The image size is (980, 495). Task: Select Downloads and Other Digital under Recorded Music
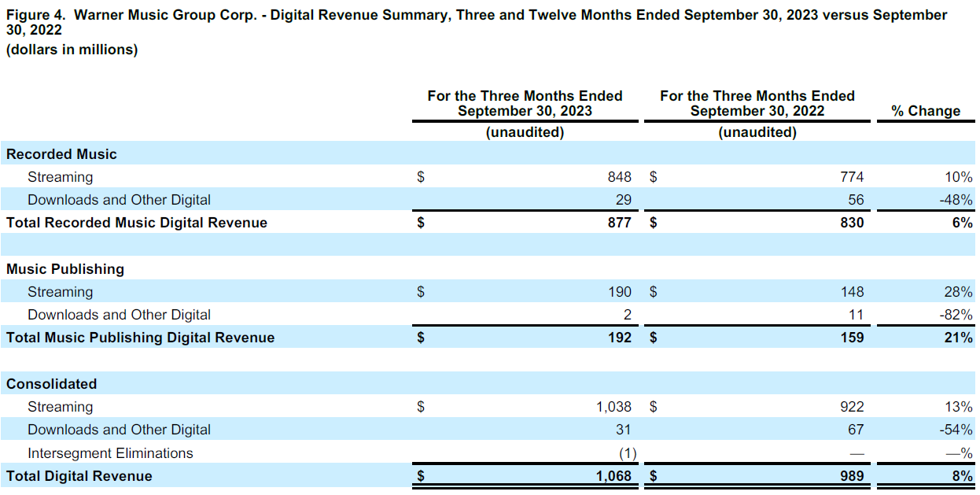[x=119, y=199]
